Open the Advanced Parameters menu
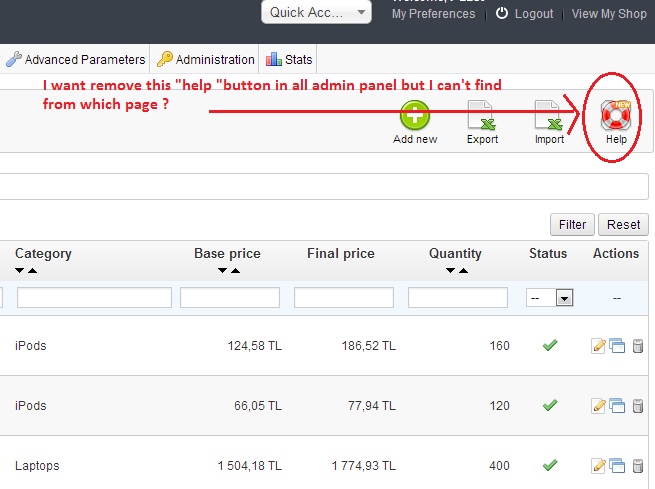The width and height of the screenshot is (655, 489). (75, 59)
